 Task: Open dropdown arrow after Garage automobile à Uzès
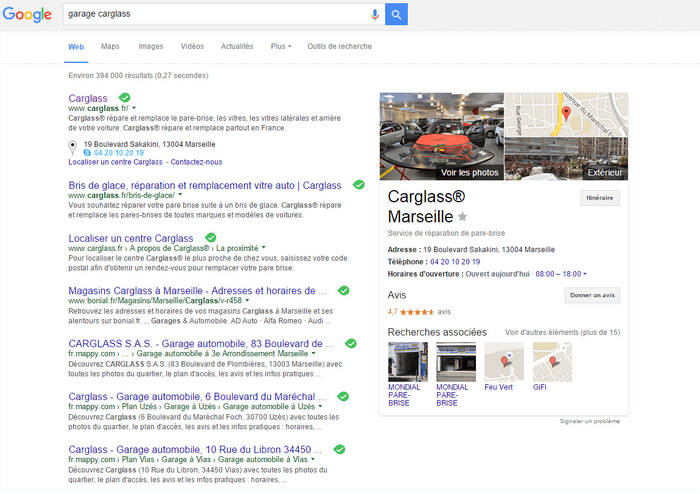320,407
